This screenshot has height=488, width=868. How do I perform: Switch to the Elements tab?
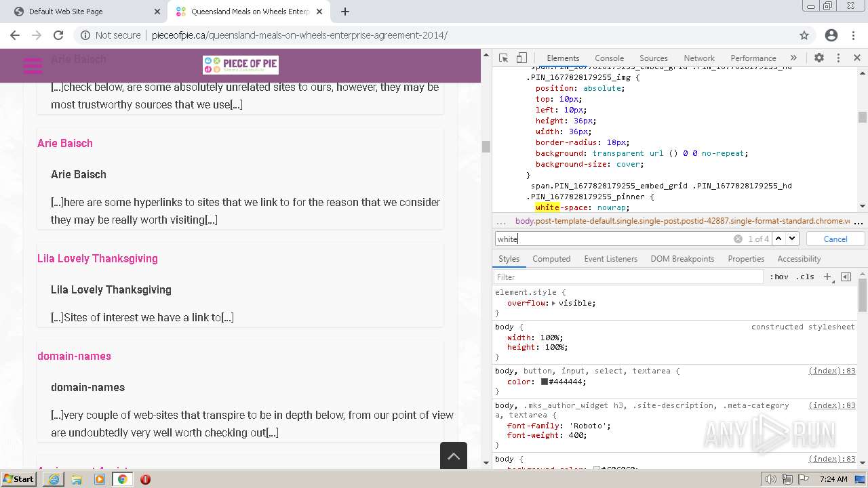pos(563,58)
